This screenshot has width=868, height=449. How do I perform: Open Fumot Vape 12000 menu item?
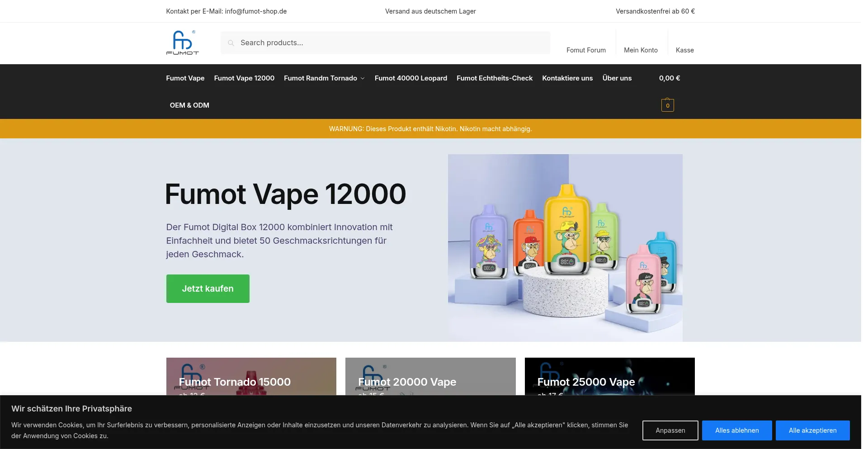(244, 78)
